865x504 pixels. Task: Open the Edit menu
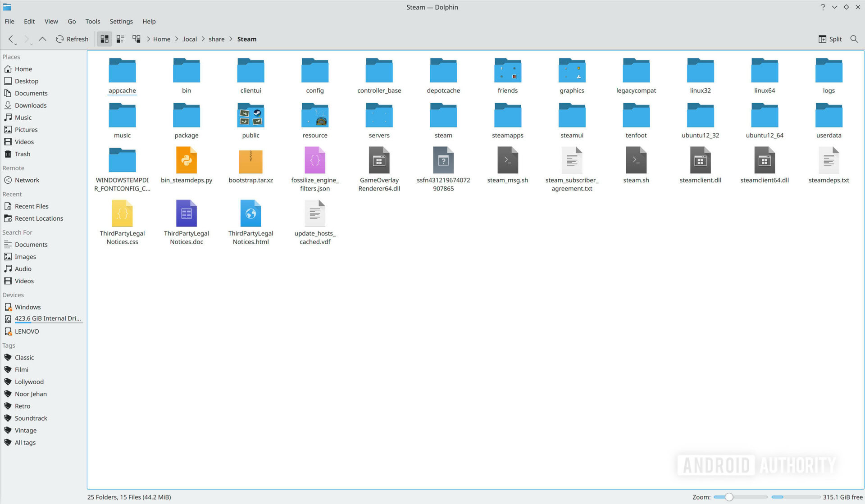point(29,21)
